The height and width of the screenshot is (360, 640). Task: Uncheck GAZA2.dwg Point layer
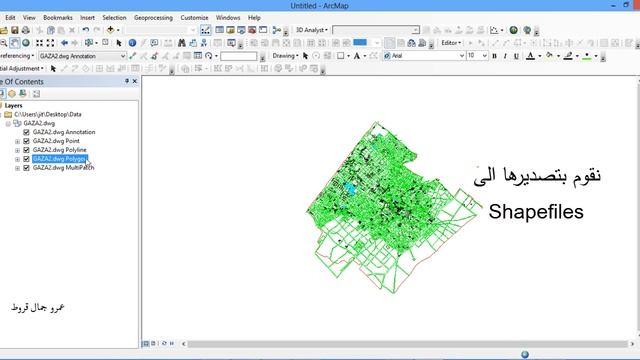27,141
